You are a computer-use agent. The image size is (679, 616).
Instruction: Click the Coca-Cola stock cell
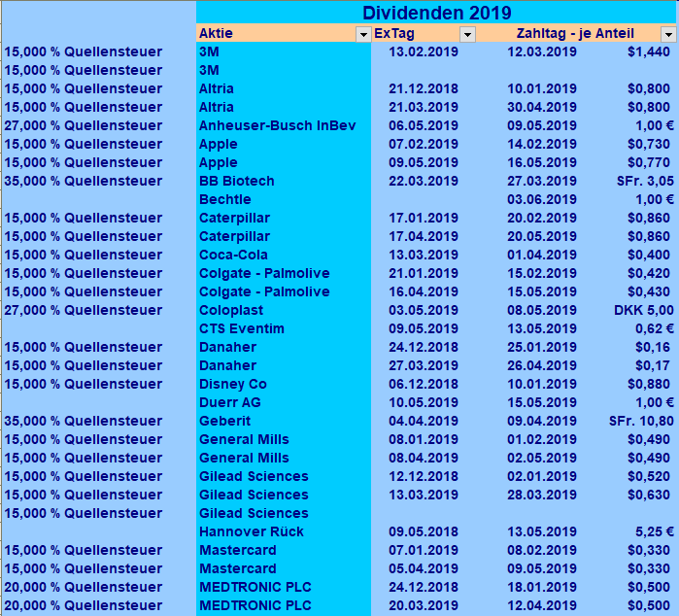click(x=284, y=255)
